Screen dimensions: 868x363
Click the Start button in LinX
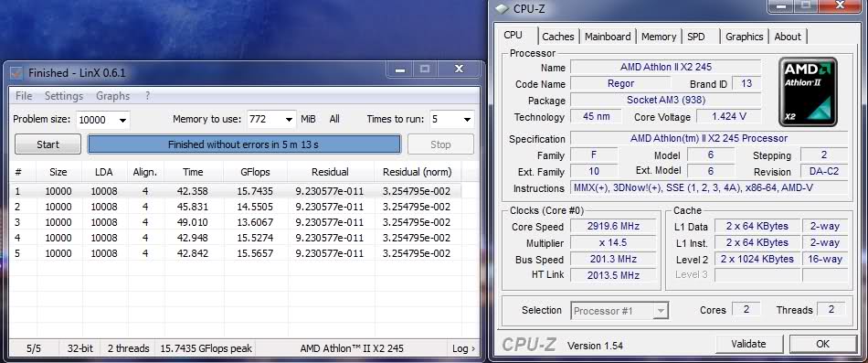click(48, 144)
